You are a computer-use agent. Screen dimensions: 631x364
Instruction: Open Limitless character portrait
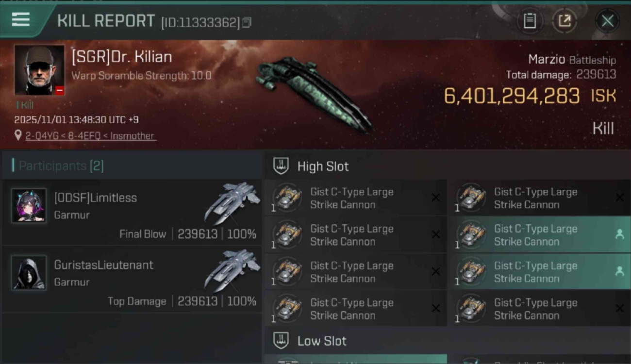[29, 206]
